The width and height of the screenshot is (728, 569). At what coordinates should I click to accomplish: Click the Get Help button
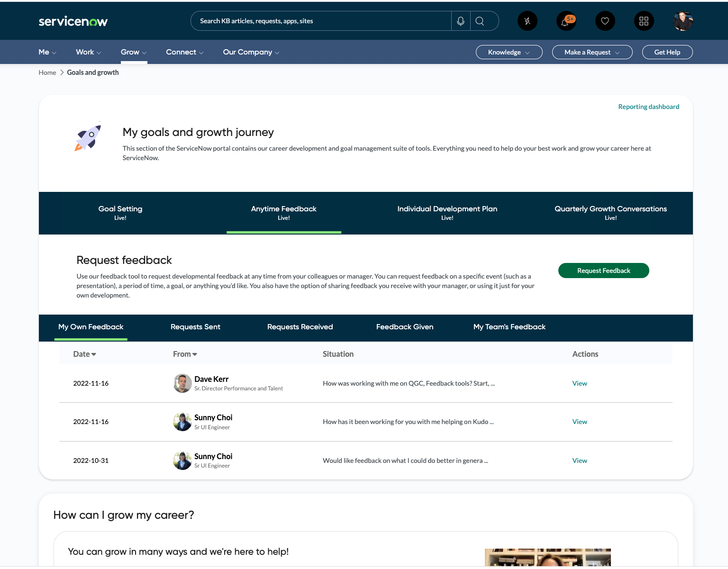coord(667,52)
